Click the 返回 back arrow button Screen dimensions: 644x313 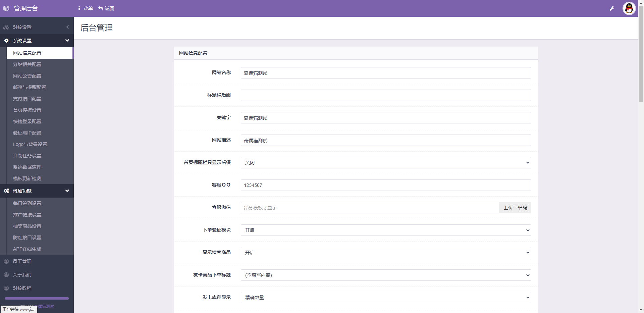(x=106, y=8)
